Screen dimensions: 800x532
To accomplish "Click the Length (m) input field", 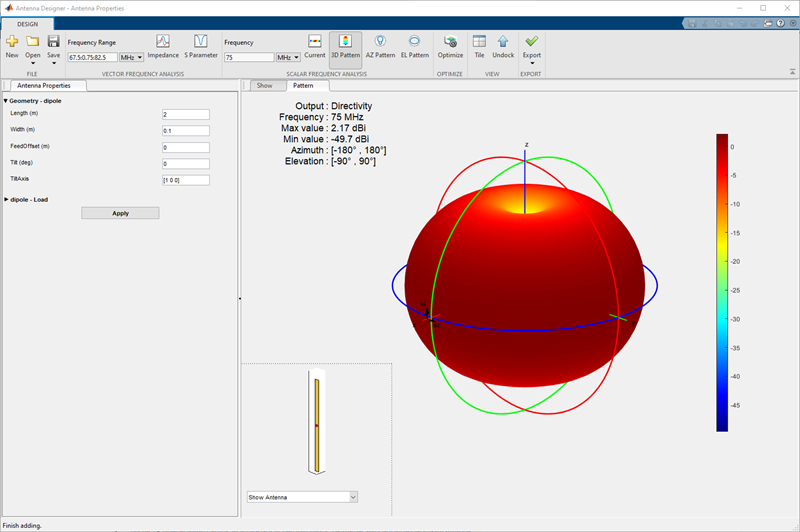I will [185, 114].
